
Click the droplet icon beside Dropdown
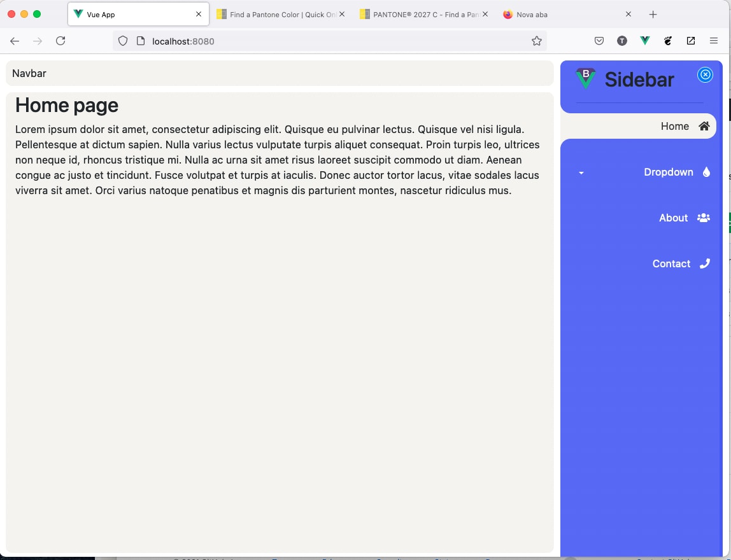tap(707, 172)
